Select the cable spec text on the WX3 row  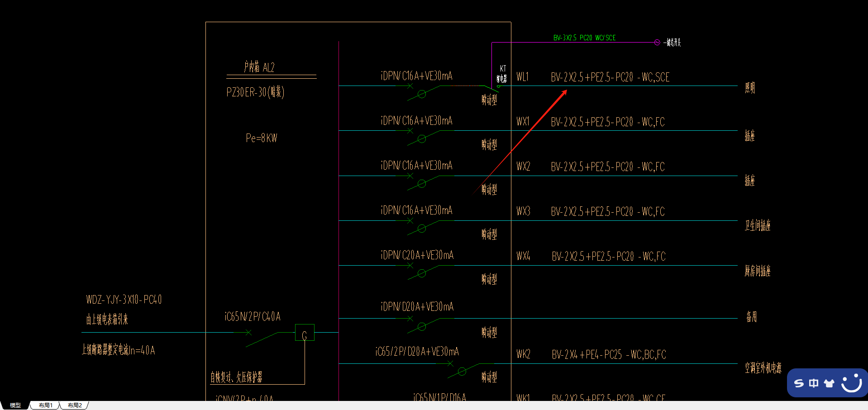pos(608,212)
